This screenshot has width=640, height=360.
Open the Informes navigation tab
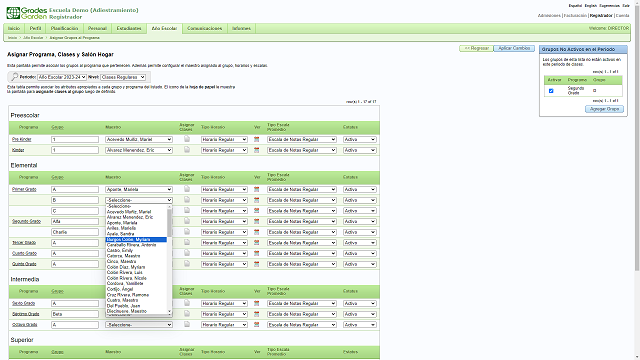coord(241,29)
